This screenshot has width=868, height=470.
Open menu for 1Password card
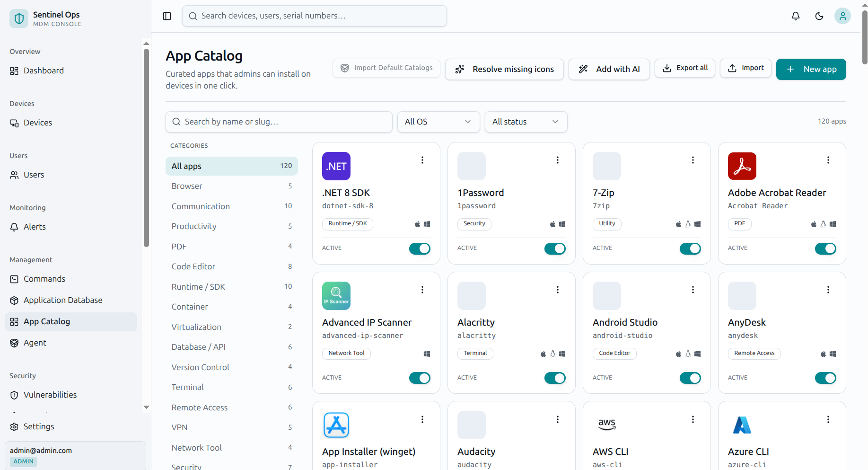(558, 160)
